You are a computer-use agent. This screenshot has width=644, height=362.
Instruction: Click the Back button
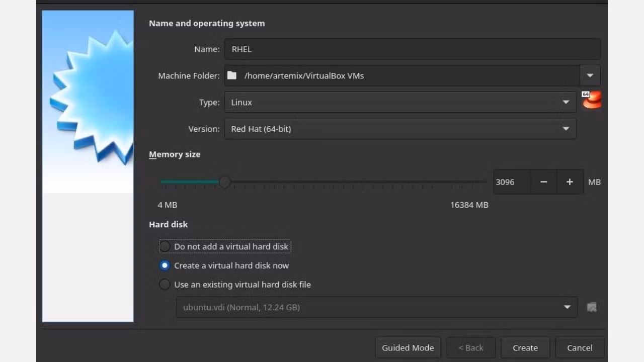[471, 347]
